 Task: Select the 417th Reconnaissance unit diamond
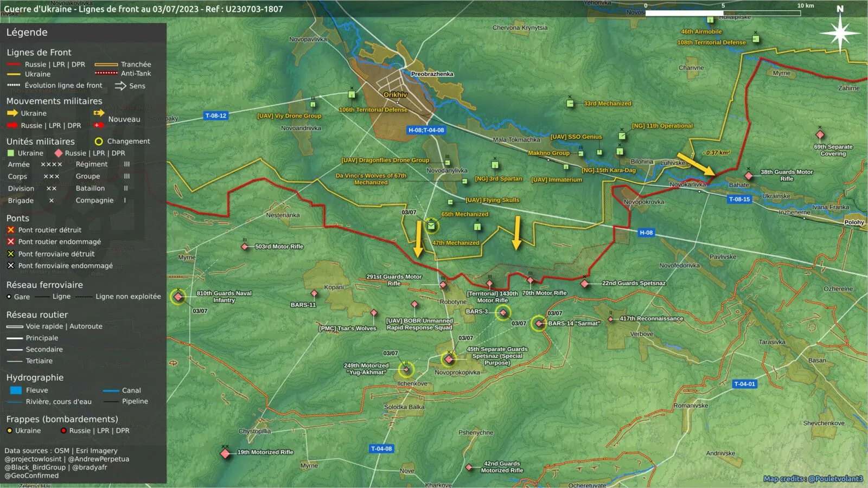tap(611, 319)
